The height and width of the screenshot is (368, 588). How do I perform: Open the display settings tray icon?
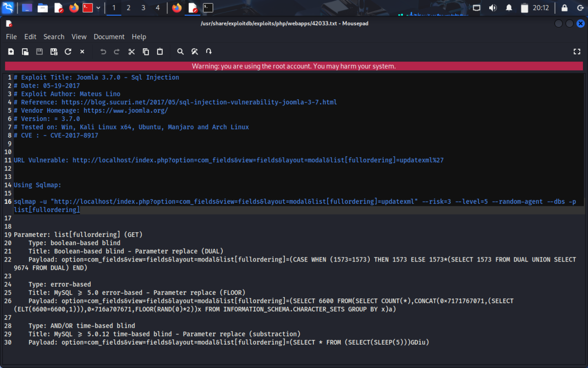[x=477, y=8]
